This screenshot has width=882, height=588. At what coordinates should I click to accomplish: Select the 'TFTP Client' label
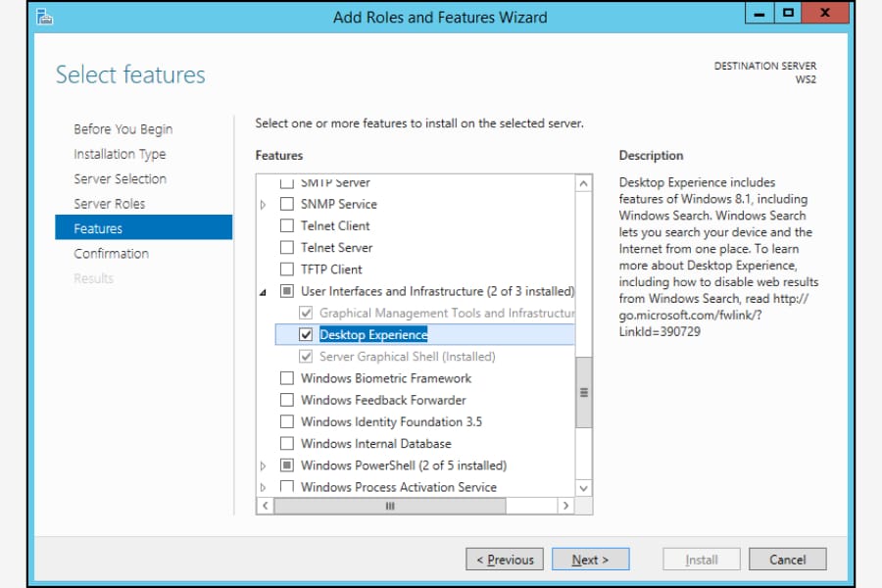pyautogui.click(x=331, y=269)
